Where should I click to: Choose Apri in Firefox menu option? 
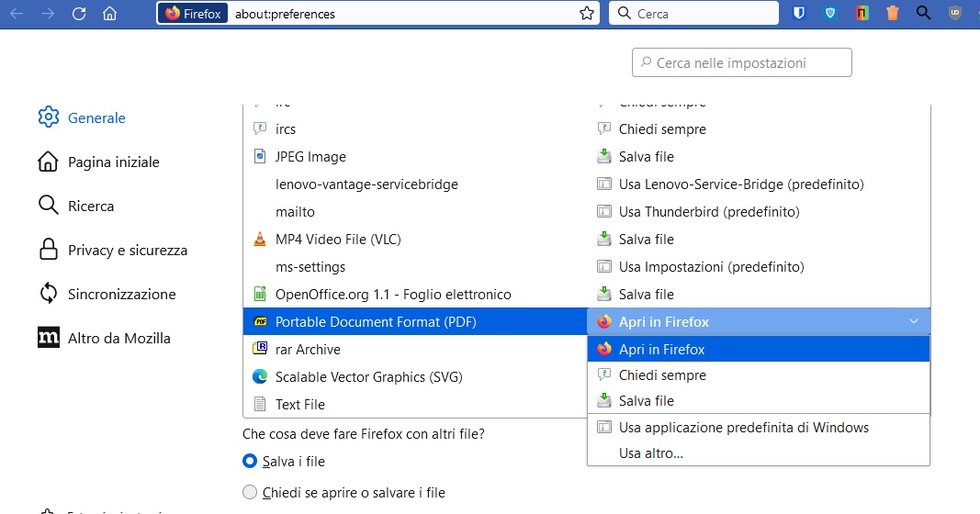(759, 349)
